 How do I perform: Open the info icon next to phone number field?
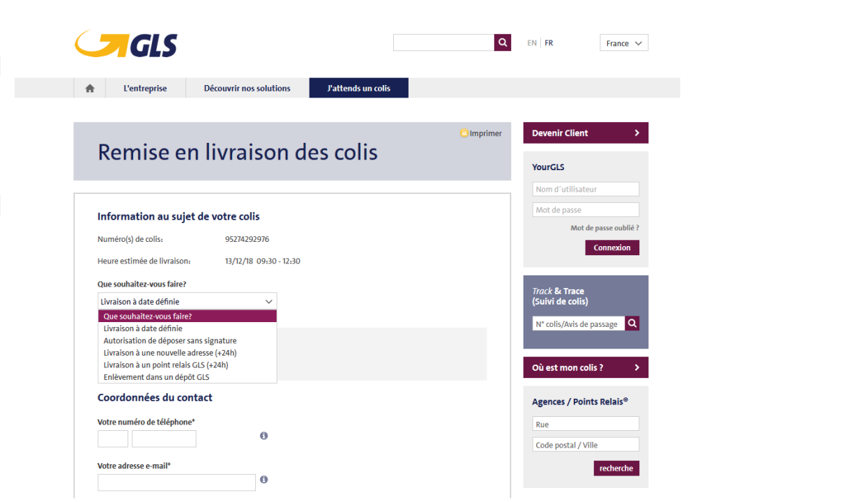(x=264, y=435)
